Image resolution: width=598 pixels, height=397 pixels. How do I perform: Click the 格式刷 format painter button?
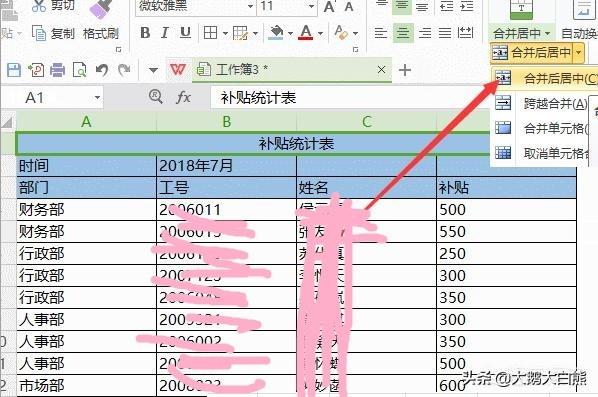click(x=101, y=34)
